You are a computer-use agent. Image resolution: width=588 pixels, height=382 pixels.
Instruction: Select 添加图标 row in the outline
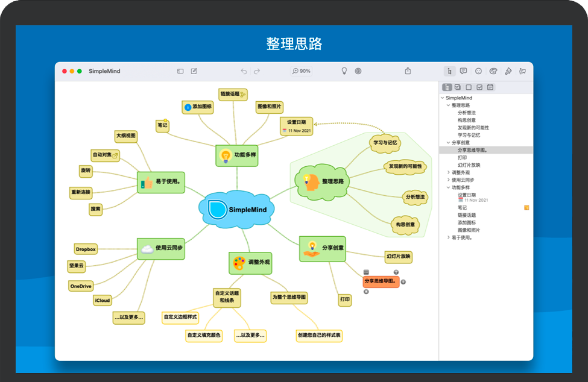tap(485, 222)
